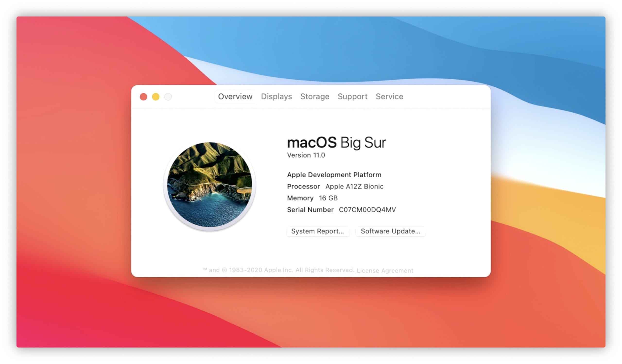Click the macOS Big Sur title

[x=336, y=142]
